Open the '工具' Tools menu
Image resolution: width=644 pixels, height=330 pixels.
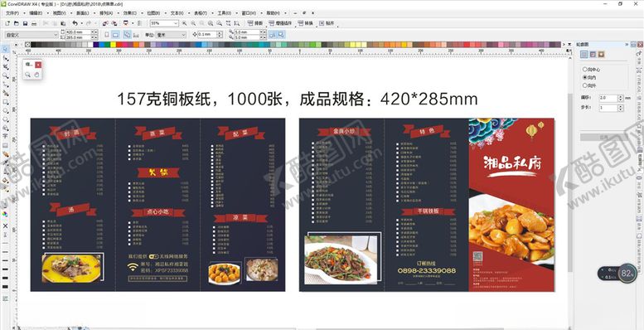[x=225, y=13]
